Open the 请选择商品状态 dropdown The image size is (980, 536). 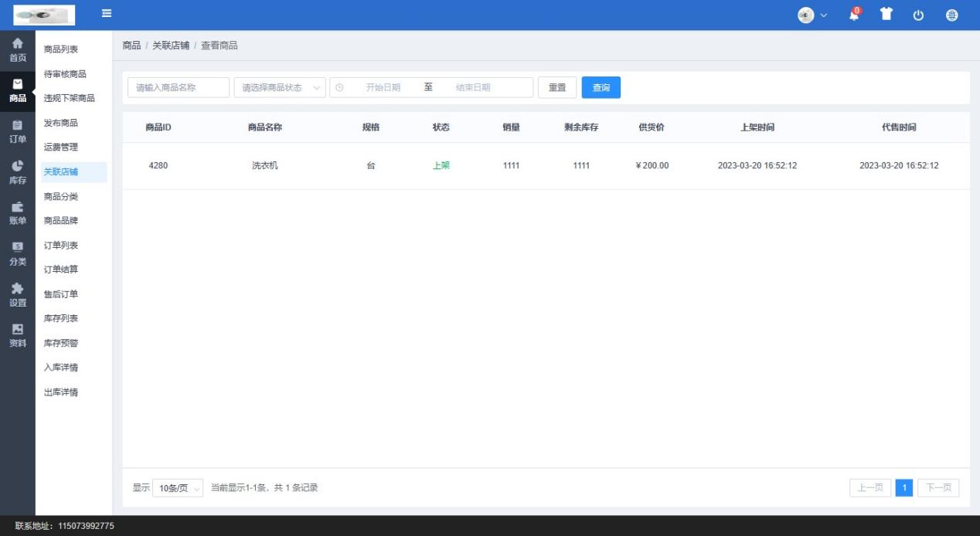[x=280, y=87]
